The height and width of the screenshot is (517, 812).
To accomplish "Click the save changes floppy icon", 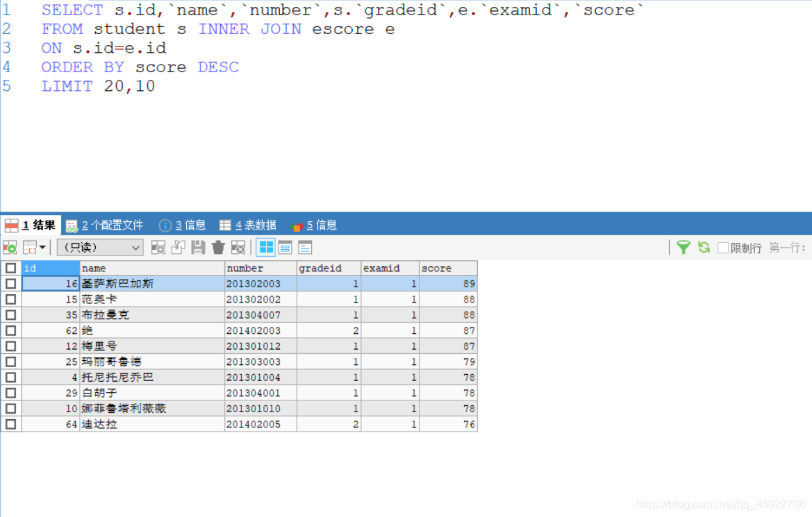I will 198,248.
